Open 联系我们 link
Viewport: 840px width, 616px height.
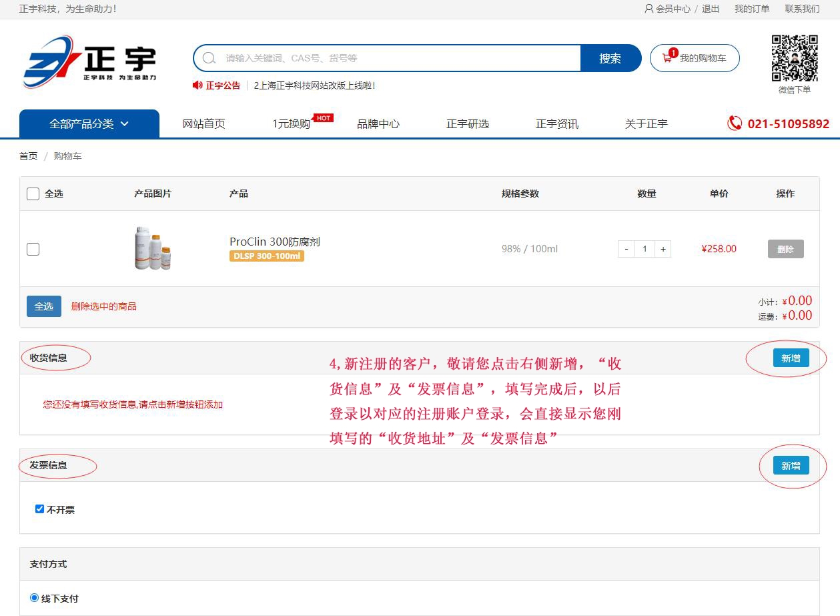(802, 9)
